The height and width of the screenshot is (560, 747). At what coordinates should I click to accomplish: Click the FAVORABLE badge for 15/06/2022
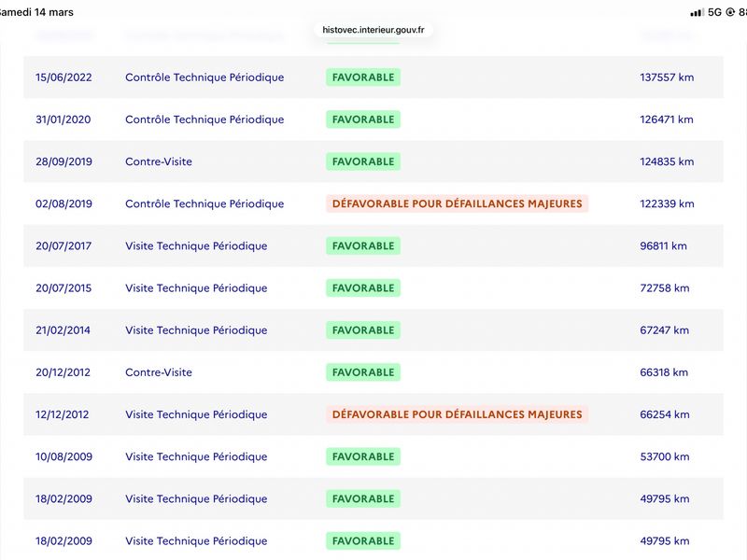[363, 77]
